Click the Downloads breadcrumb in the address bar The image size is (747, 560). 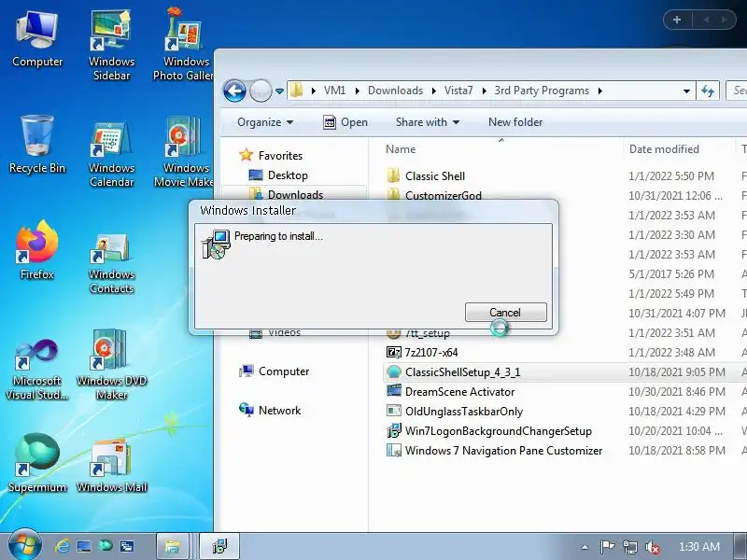(395, 91)
